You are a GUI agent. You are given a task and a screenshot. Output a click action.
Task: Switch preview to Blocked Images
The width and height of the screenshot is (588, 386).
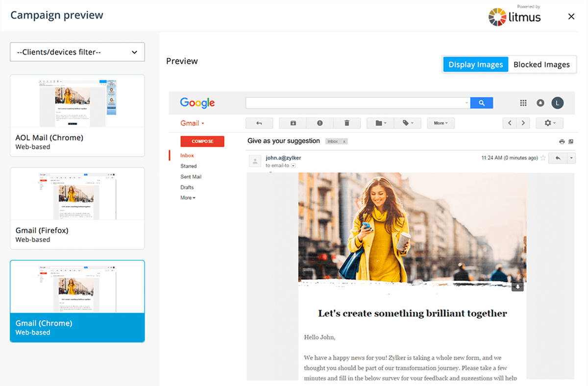541,65
